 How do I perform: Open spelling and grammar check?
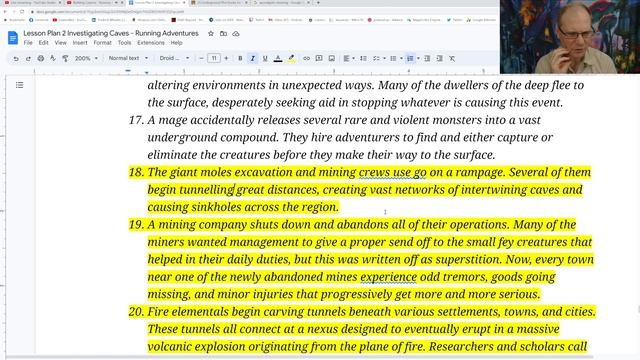click(x=53, y=59)
